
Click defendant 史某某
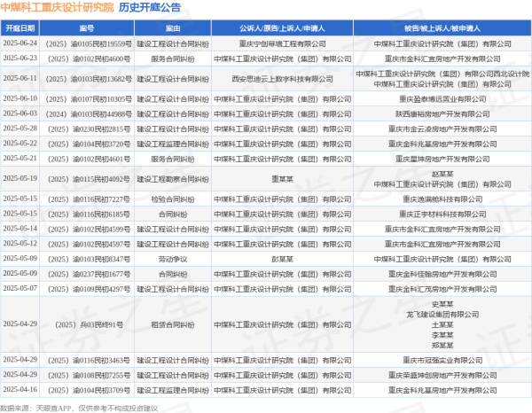[x=442, y=304]
